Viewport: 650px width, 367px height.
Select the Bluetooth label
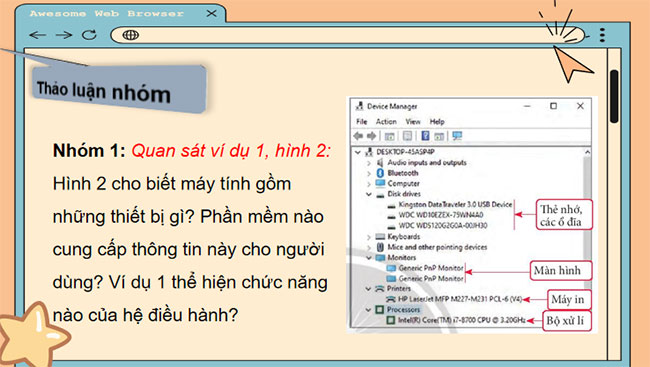pyautogui.click(x=403, y=173)
